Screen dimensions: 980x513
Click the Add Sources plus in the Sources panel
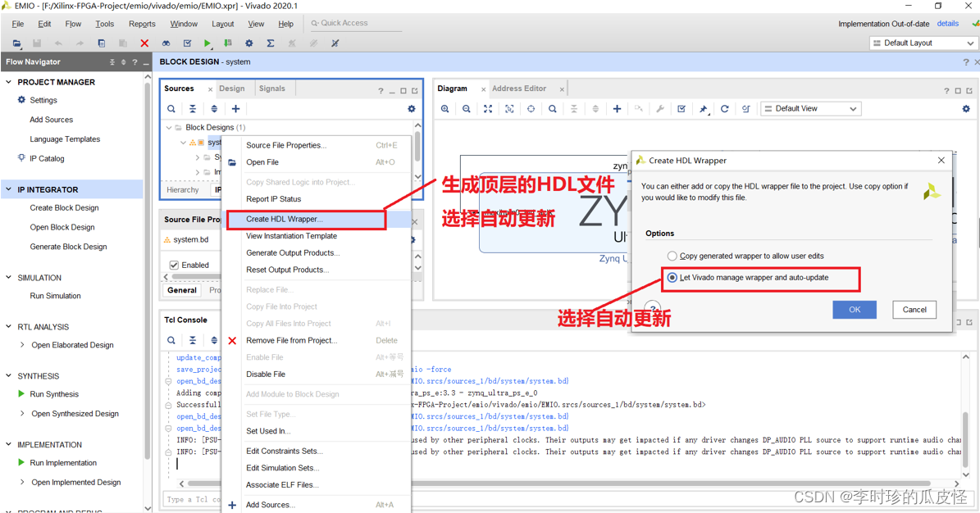235,109
